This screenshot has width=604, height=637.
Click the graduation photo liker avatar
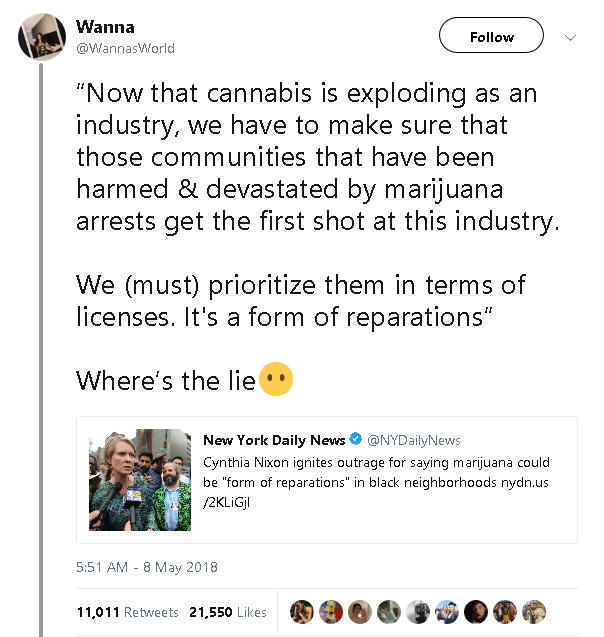[447, 612]
